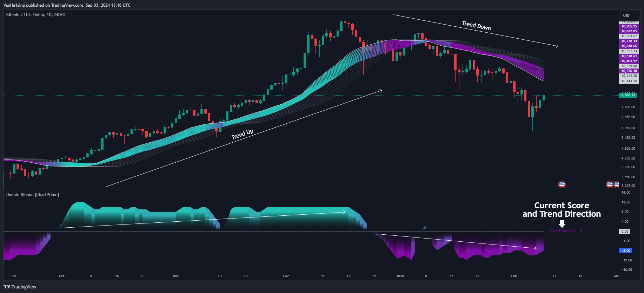The image size is (644, 293).
Task: Select 3,225.00 on the price scale
Action: click(628, 186)
